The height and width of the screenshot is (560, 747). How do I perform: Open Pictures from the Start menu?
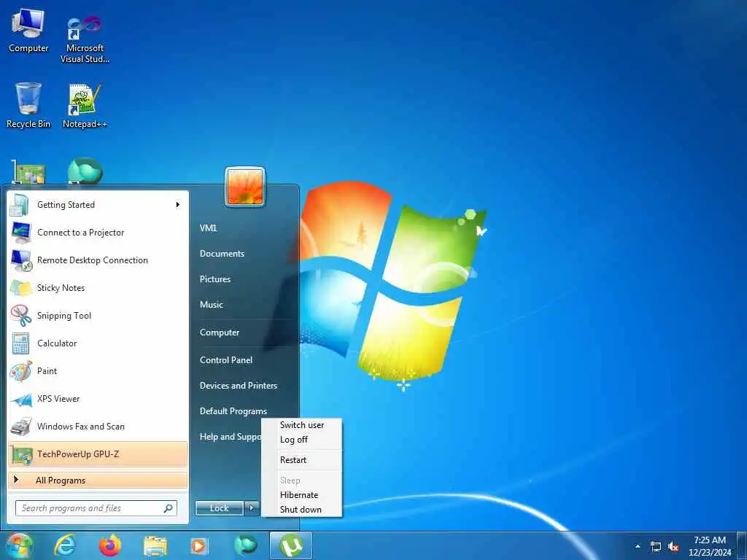[215, 279]
